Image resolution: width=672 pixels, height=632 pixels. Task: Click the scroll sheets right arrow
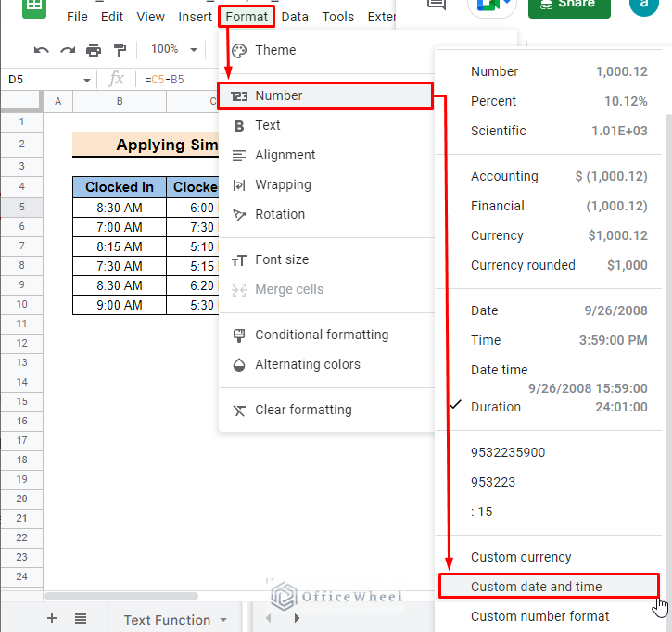(297, 618)
